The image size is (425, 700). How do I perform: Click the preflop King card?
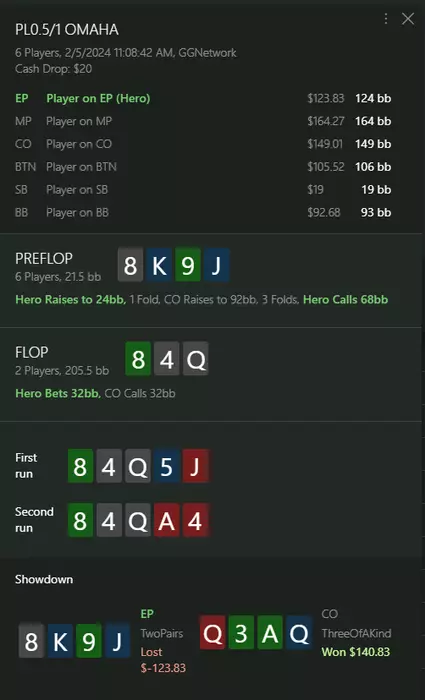tap(159, 265)
